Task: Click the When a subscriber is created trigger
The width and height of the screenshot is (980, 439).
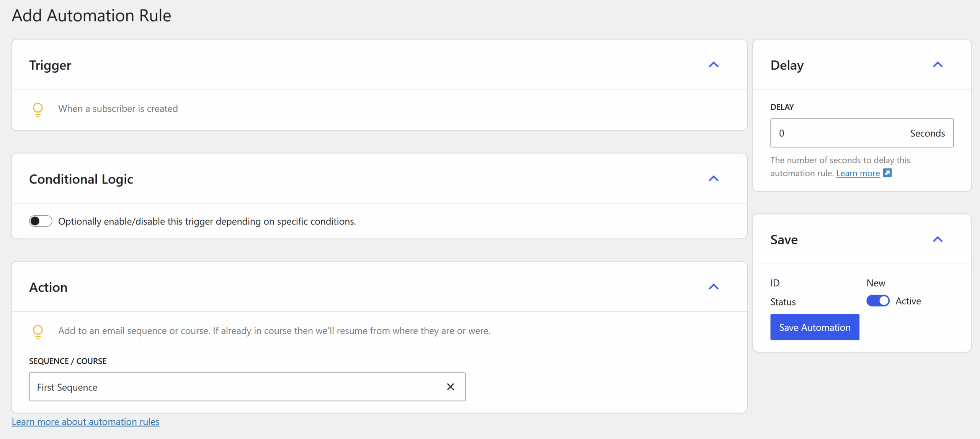Action: click(x=118, y=109)
